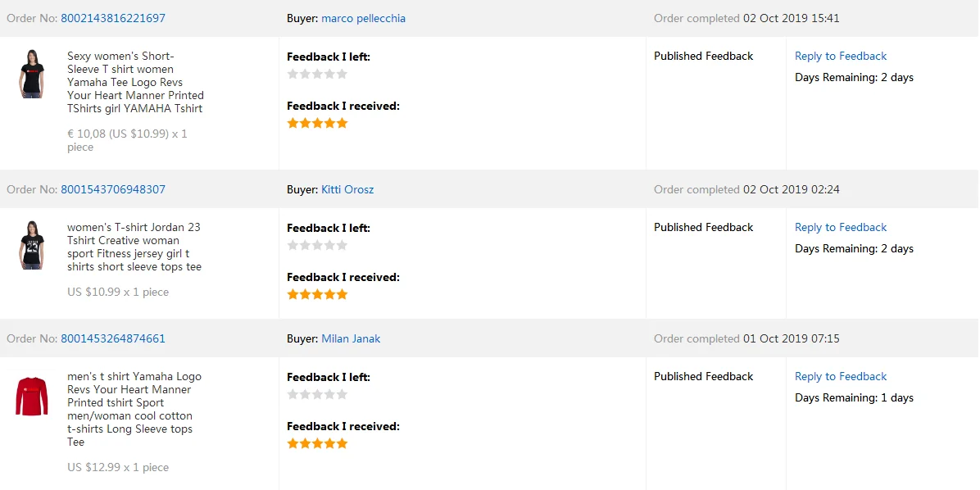Click empty left-feedback stars for Kitti Orosz
Screen dimensions: 980x490
(x=317, y=245)
